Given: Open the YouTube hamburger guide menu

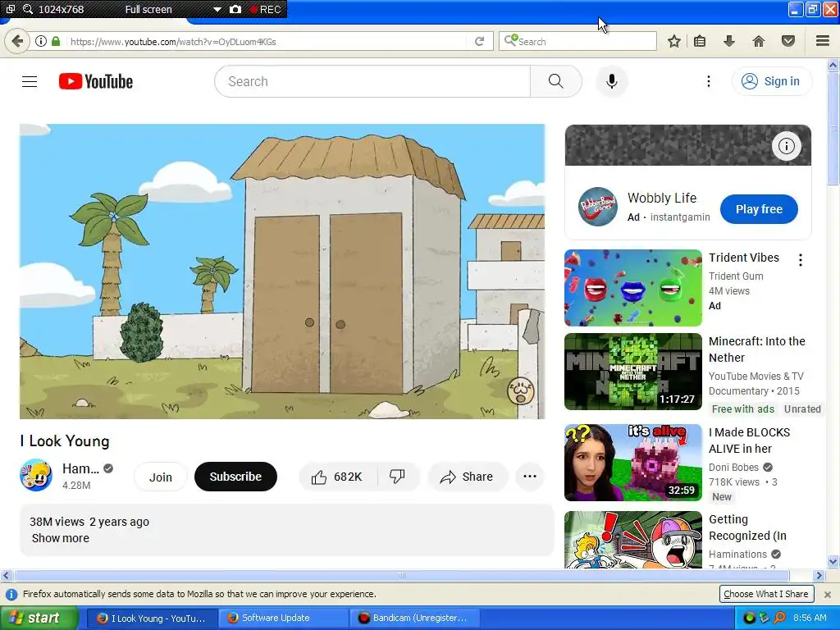Looking at the screenshot, I should click(30, 81).
